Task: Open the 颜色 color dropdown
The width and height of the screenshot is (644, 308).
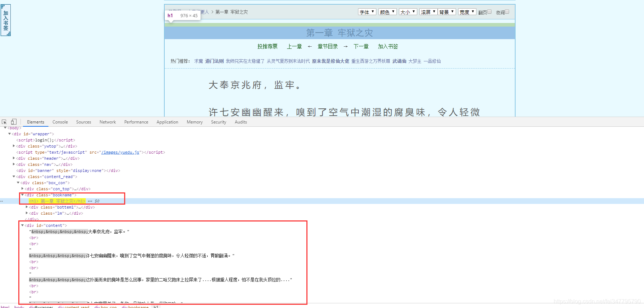Action: click(x=387, y=12)
